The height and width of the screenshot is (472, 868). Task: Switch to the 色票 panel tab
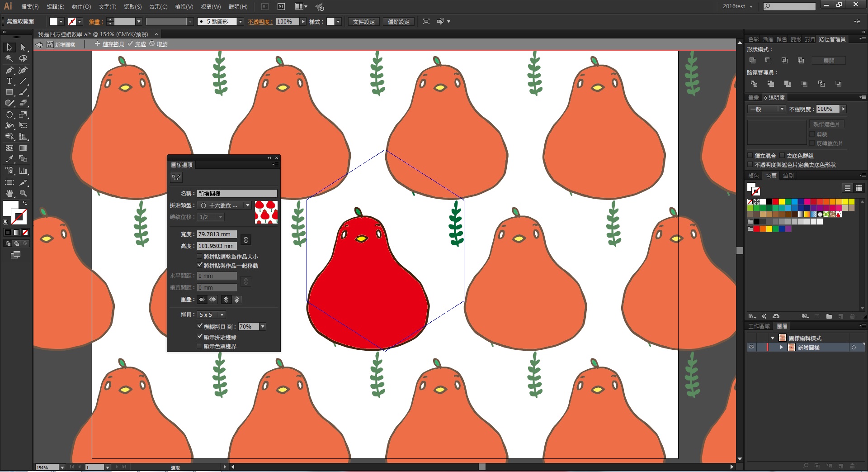click(771, 176)
